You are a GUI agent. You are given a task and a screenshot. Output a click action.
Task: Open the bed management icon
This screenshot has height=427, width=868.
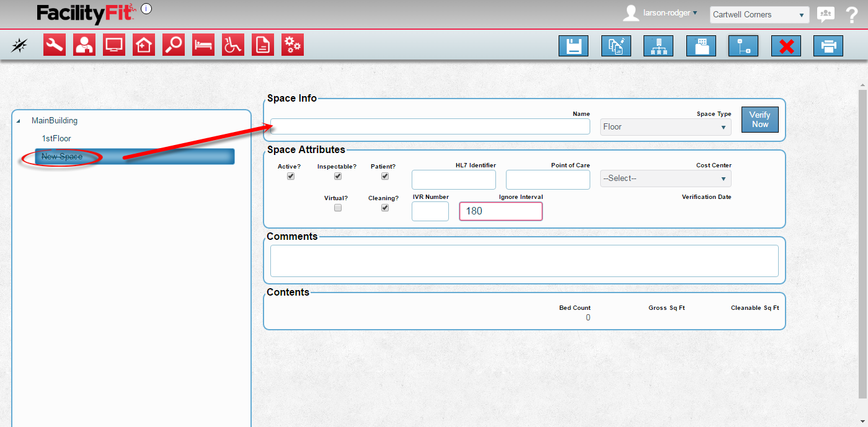point(203,45)
